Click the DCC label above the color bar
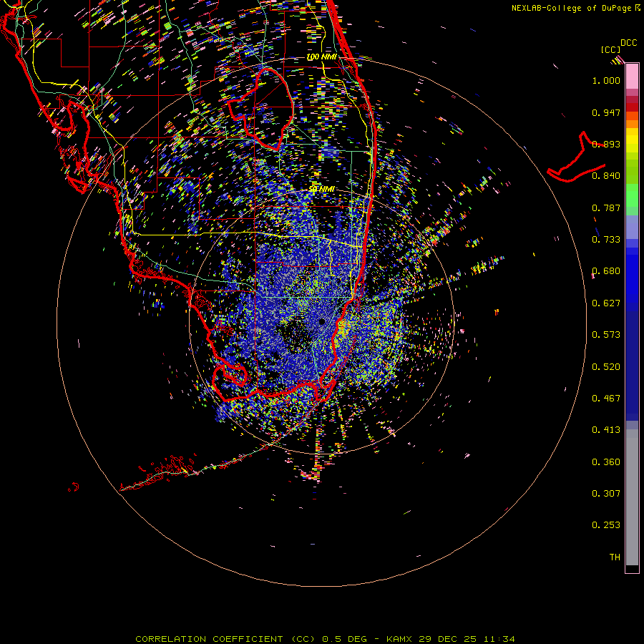644x644 pixels. (x=629, y=43)
